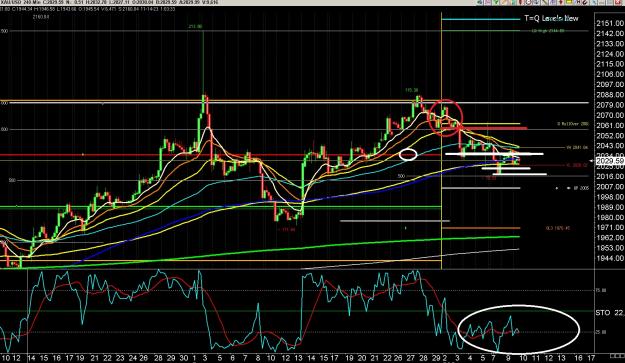
Task: Select date 8 on the time axis
Action: pos(258,358)
